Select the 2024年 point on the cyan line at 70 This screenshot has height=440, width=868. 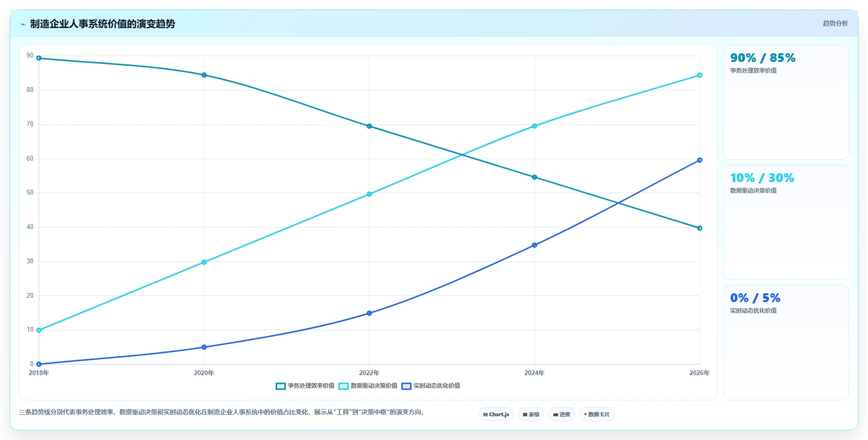click(534, 126)
